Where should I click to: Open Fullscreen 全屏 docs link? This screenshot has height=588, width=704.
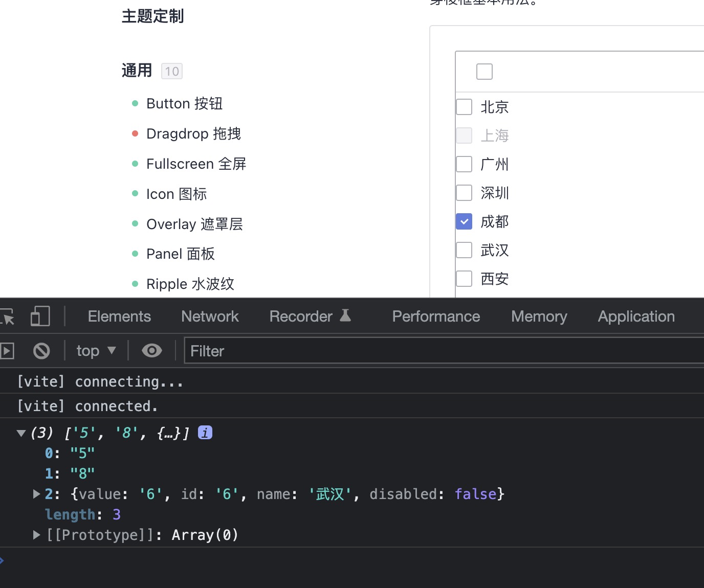(196, 164)
